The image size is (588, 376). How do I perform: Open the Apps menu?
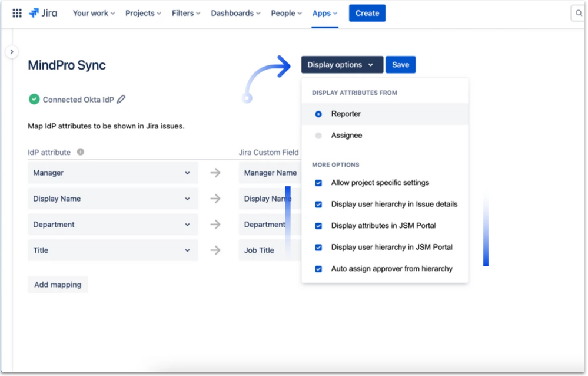tap(325, 13)
